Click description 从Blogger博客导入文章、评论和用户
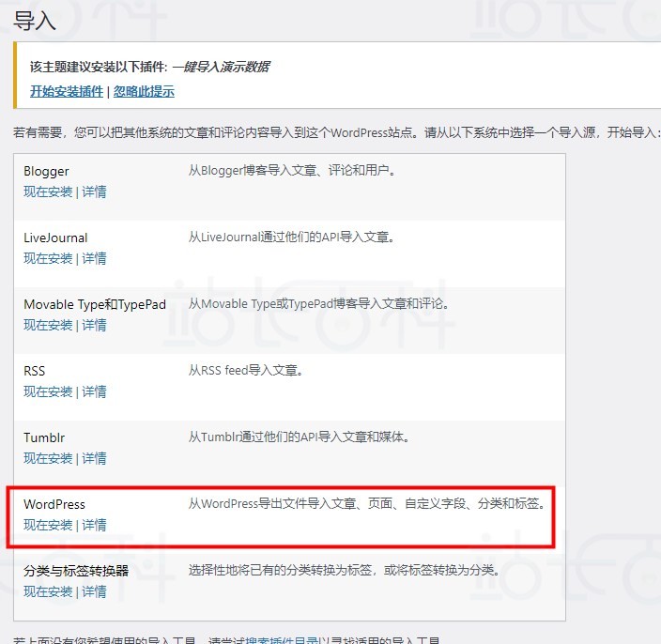The height and width of the screenshot is (644, 661). tap(292, 170)
